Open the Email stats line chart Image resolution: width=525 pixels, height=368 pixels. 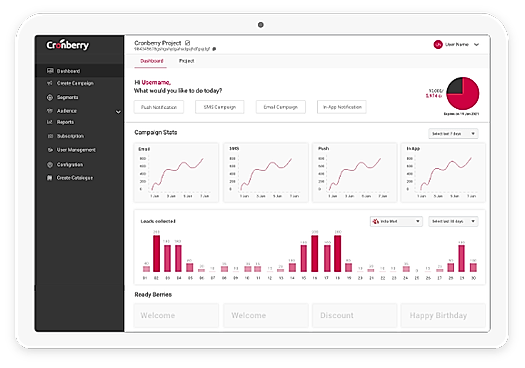(176, 173)
